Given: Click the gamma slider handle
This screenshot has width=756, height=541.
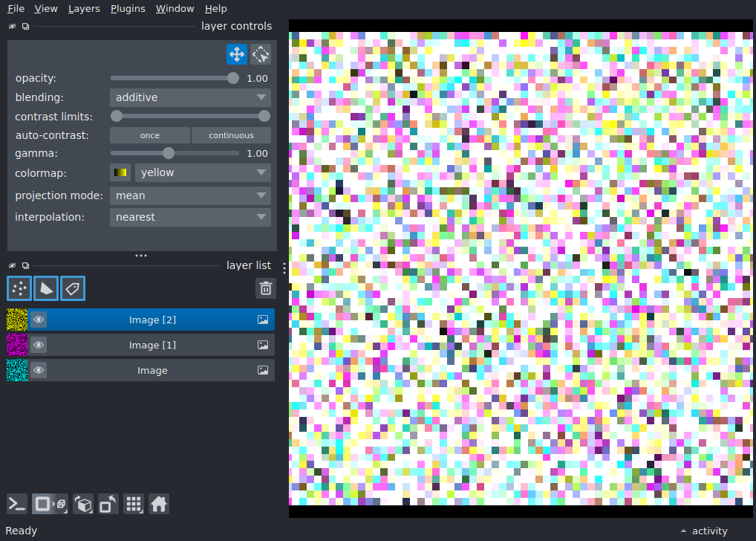Looking at the screenshot, I should pos(169,154).
